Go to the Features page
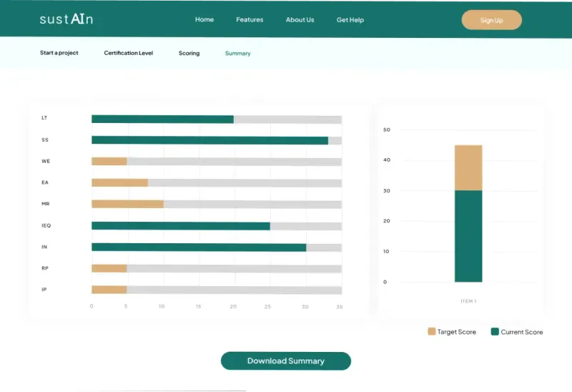Viewport: 572px width, 392px height. pos(250,20)
